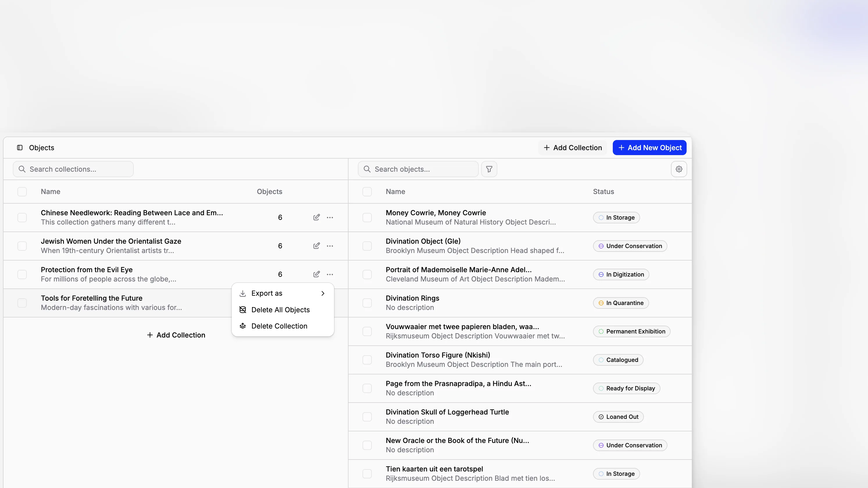Sort collections by the Objects column header
This screenshot has width=868, height=488.
(269, 192)
